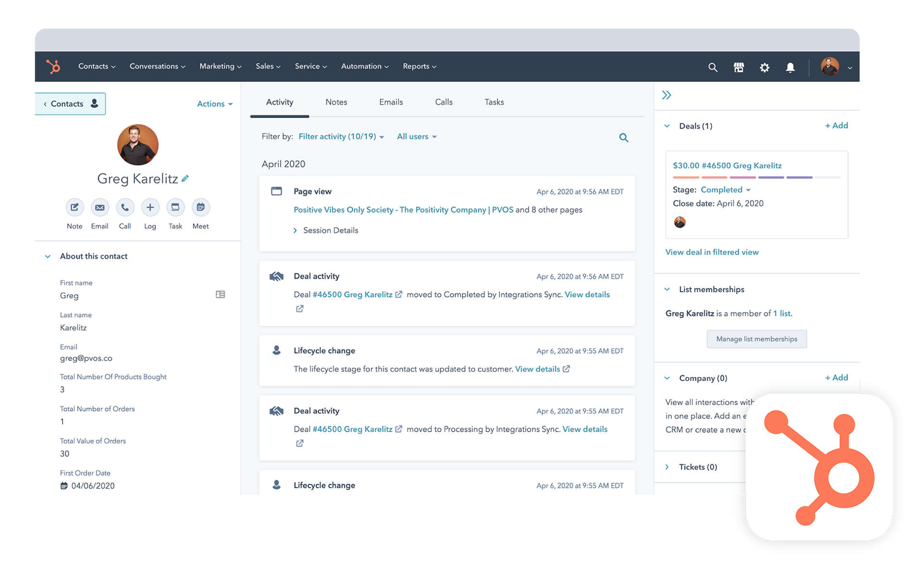Viewport: 924px width, 575px height.
Task: Click the HubSpot sprocket settings icon
Action: [x=765, y=65]
